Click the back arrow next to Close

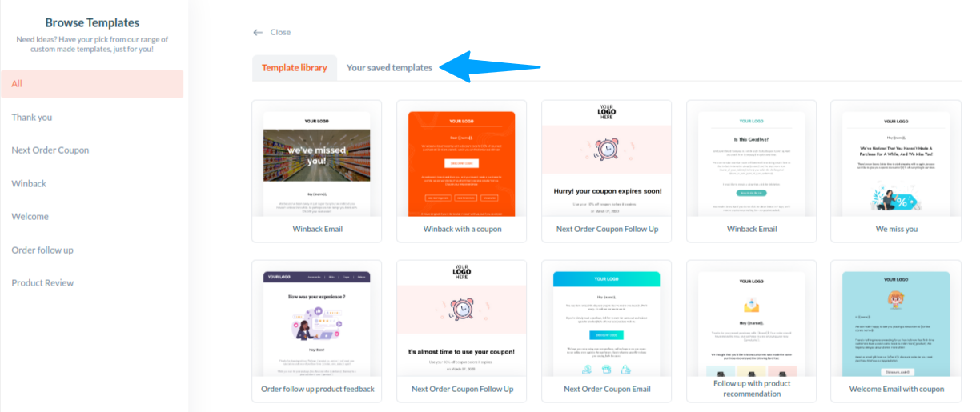(x=258, y=32)
